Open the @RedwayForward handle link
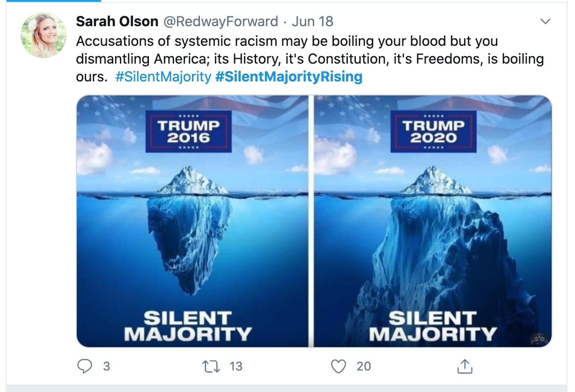This screenshot has width=575, height=392. 220,21
